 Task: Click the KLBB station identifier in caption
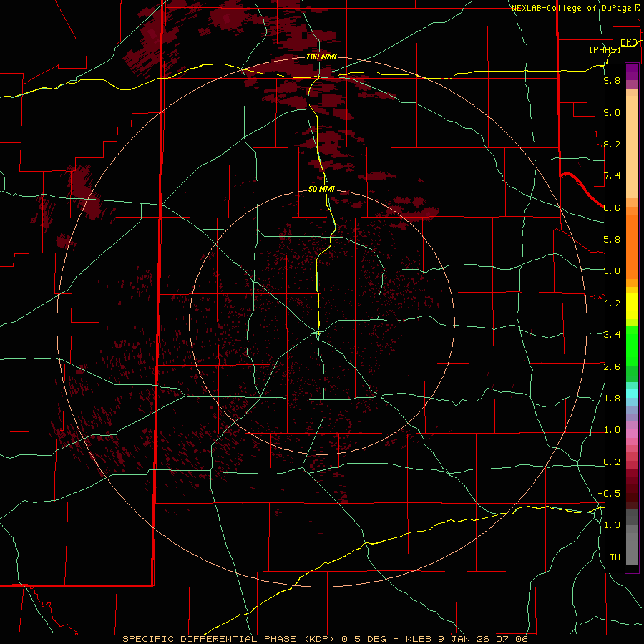419,639
